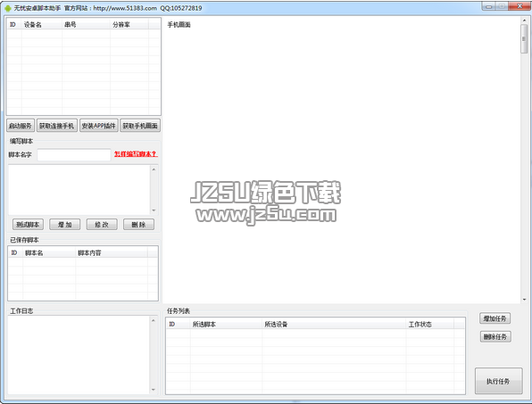Click the large 执行任务 button
Viewport: 532px width, 404px height.
(x=498, y=382)
